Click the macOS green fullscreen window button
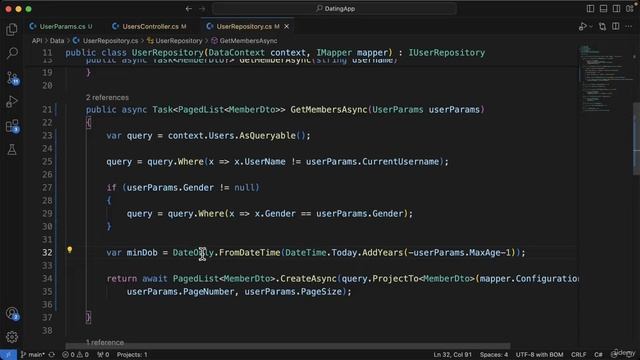Image resolution: width=640 pixels, height=360 pixels. tap(28, 9)
